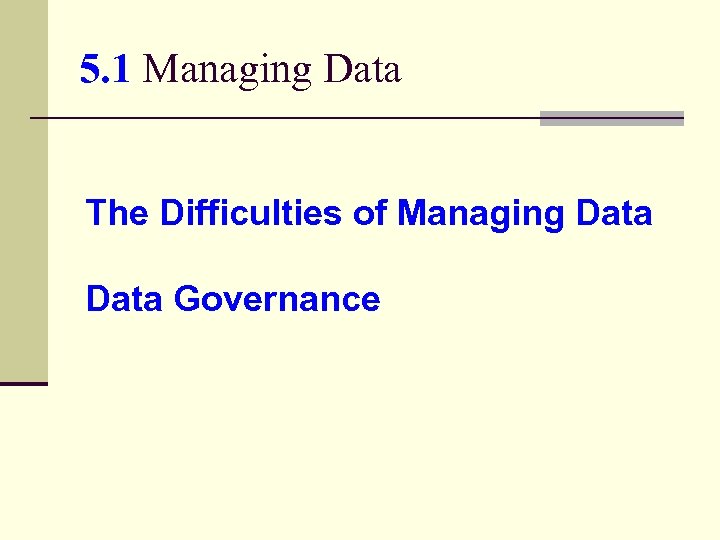Screen dimensions: 720x540
Task: Click the thin horizontal line under the title
Action: [x=280, y=119]
